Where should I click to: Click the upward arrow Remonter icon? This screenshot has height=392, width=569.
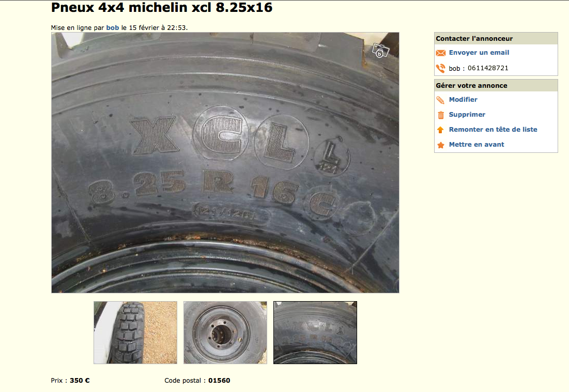pyautogui.click(x=440, y=130)
